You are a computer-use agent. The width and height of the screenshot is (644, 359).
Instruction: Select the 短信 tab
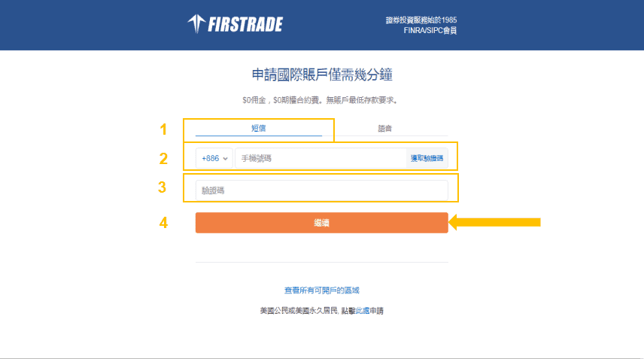click(259, 128)
